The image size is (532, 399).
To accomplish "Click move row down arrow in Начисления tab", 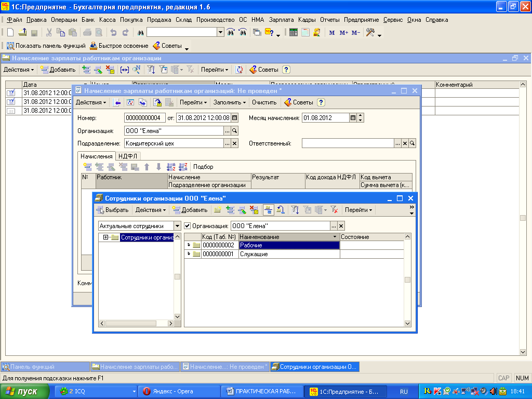I will click(x=158, y=167).
